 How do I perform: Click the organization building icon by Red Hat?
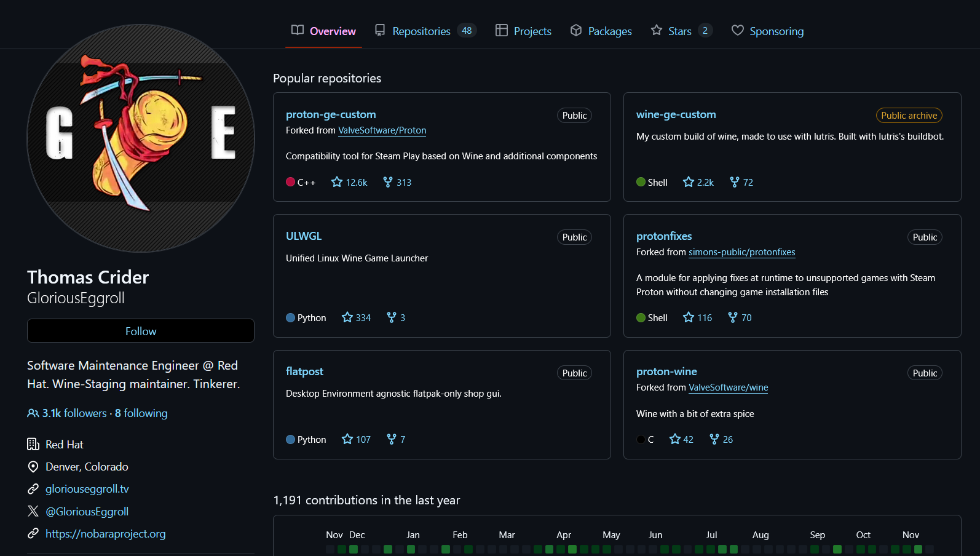tap(33, 444)
